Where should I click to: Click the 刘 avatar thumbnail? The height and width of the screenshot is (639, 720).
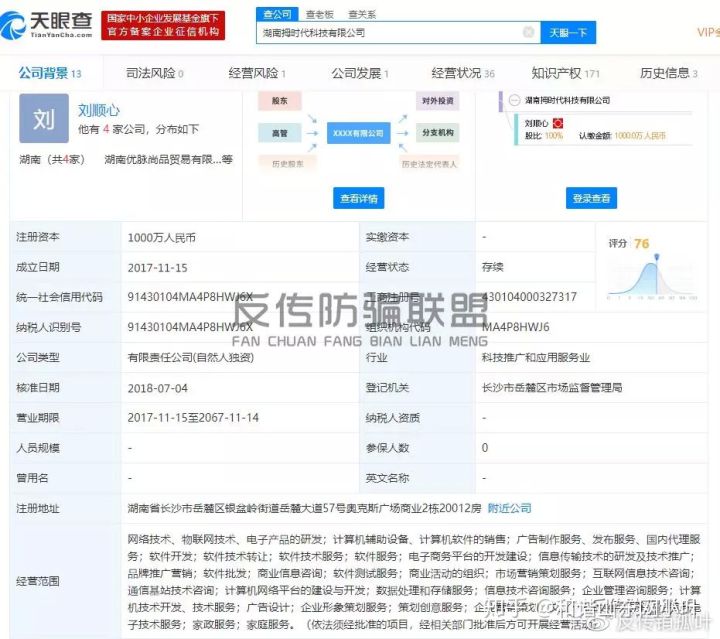(44, 118)
